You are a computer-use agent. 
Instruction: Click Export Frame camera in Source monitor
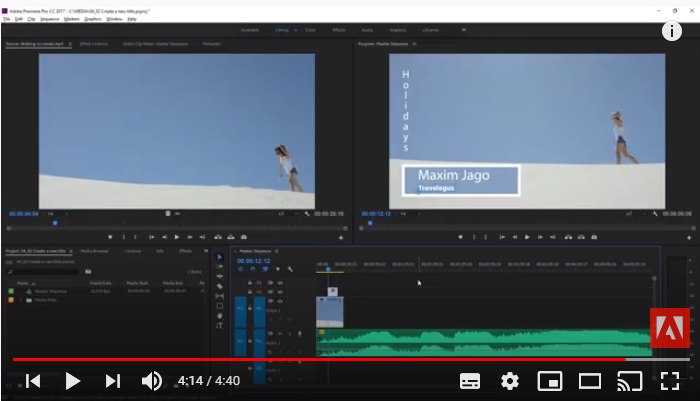click(244, 237)
